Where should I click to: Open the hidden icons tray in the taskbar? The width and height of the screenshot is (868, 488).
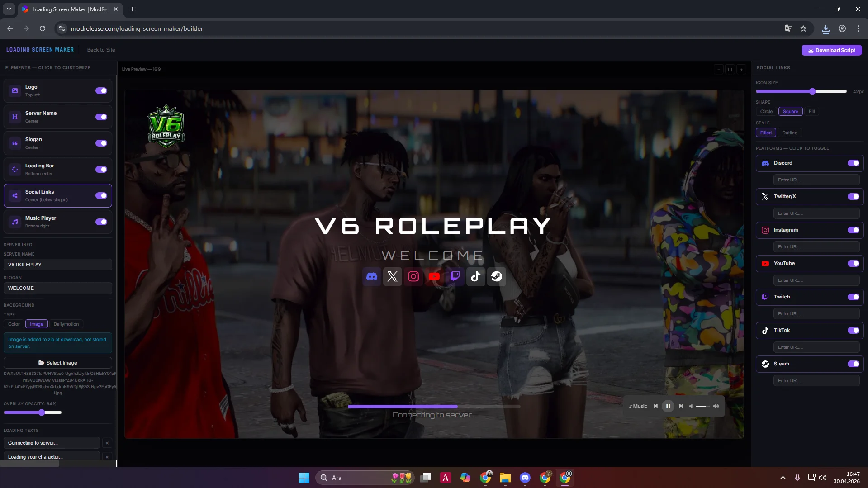coord(782,477)
